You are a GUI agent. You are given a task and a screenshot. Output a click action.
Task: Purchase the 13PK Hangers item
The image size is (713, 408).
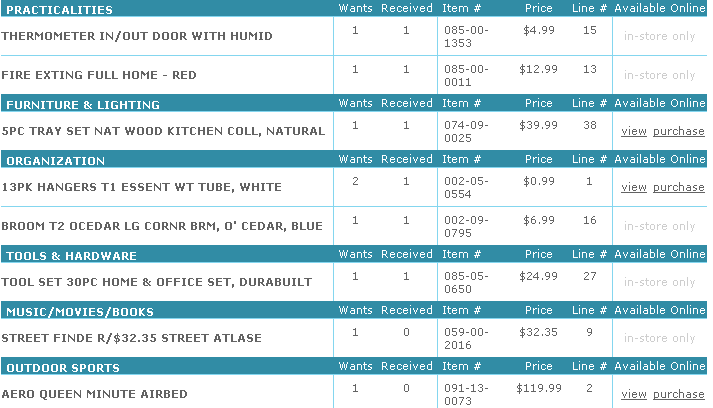(678, 187)
